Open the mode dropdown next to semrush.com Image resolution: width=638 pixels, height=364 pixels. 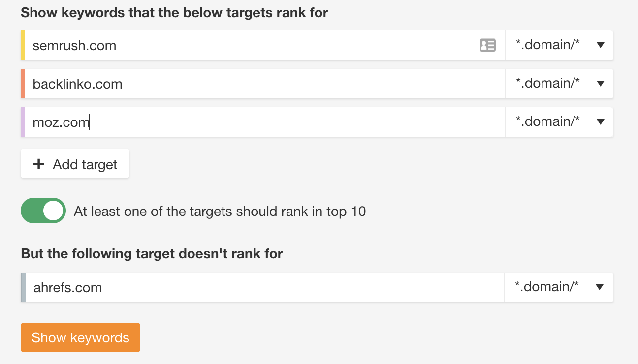[559, 45]
